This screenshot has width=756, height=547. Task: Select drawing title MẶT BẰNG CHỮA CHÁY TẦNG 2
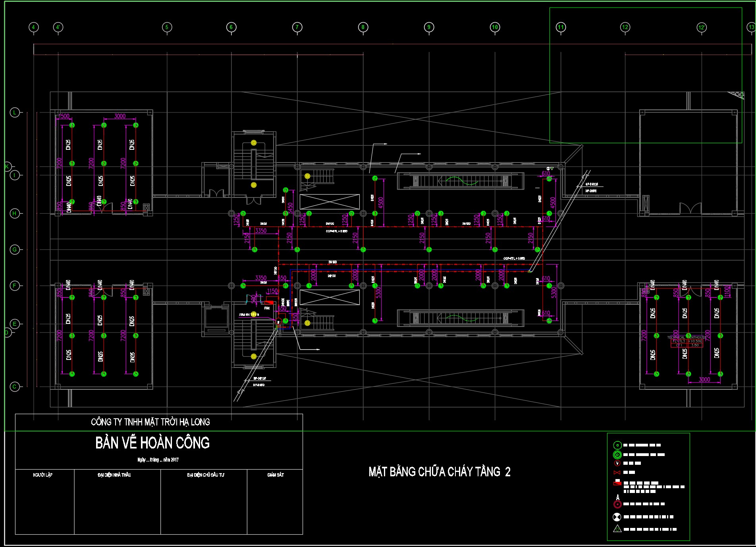(x=440, y=472)
